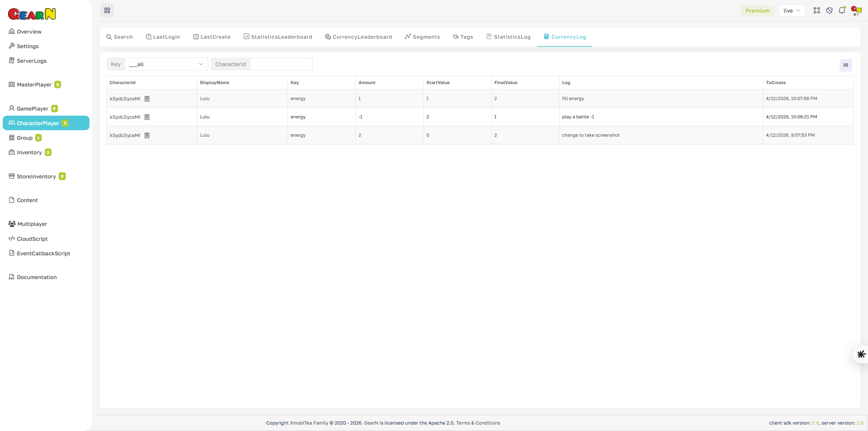
Task: Open the Terms & Conditions link
Action: (x=478, y=423)
